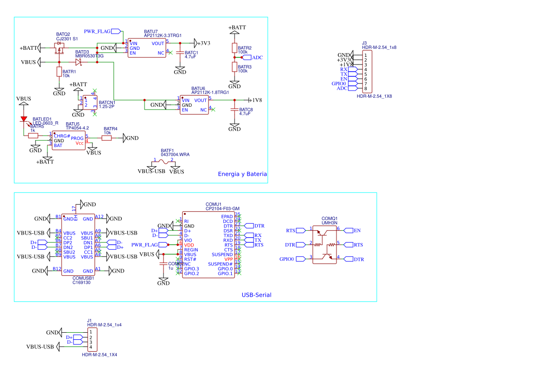Image resolution: width=554 pixels, height=392 pixels.
Task: Select the BATR4 10k resistor
Action: click(x=107, y=138)
